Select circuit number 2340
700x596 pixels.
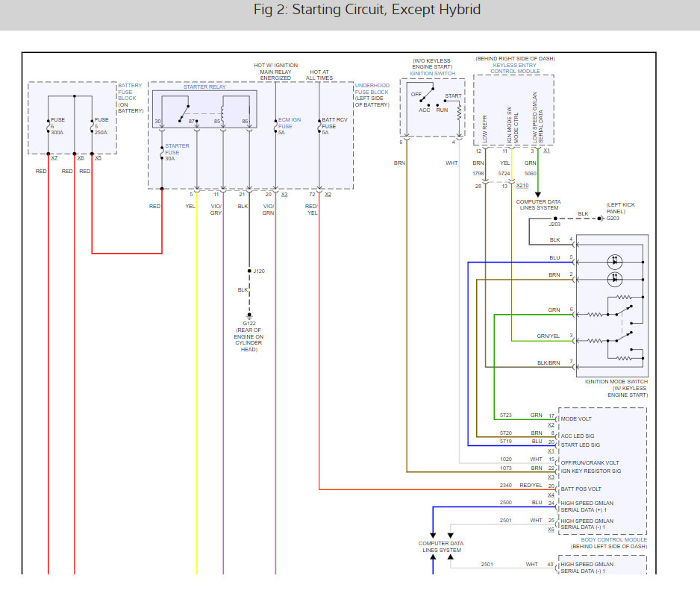click(506, 486)
